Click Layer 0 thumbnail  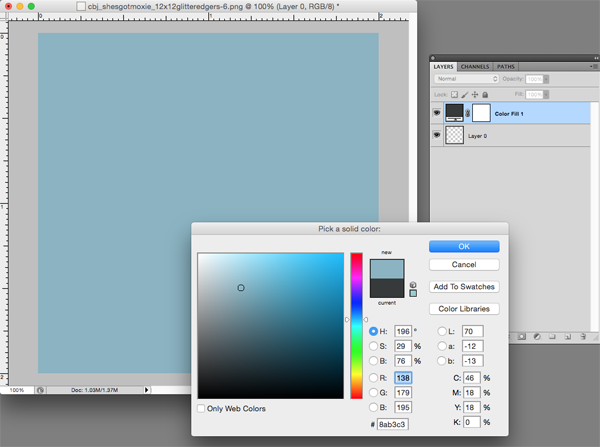[x=454, y=135]
